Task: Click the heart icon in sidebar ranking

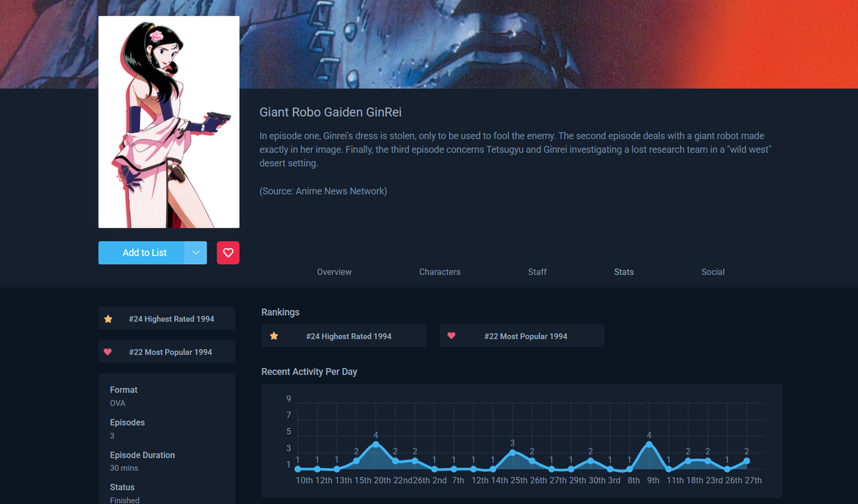Action: tap(108, 351)
